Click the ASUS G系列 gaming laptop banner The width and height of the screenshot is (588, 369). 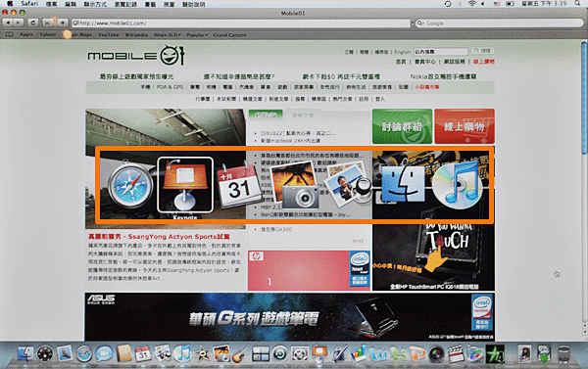[289, 316]
